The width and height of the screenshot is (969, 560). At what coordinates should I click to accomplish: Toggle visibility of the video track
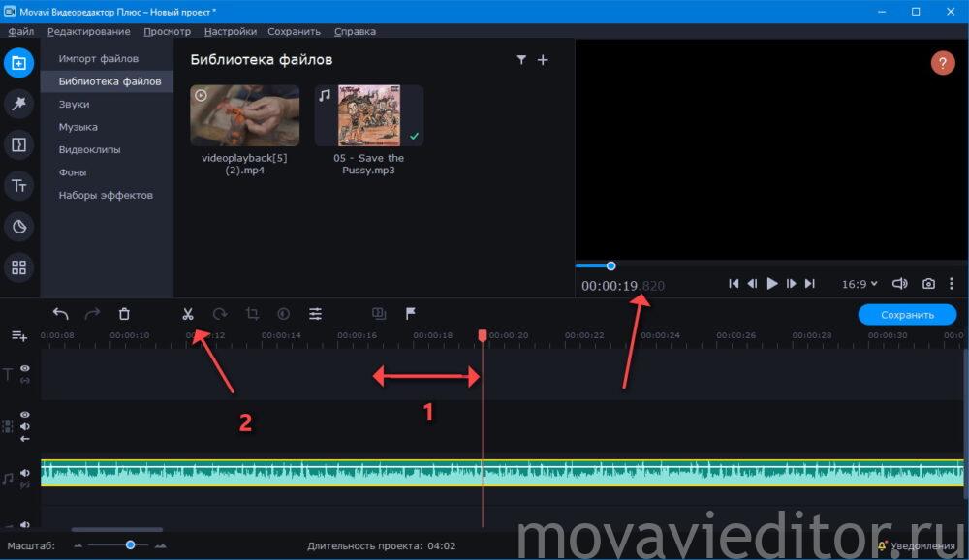pos(25,415)
